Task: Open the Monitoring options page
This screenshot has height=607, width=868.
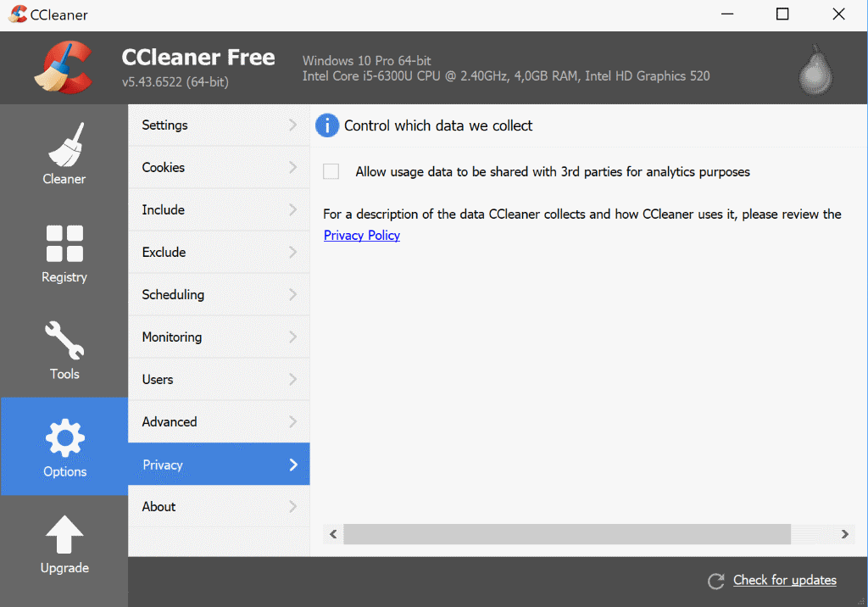Action: 219,337
